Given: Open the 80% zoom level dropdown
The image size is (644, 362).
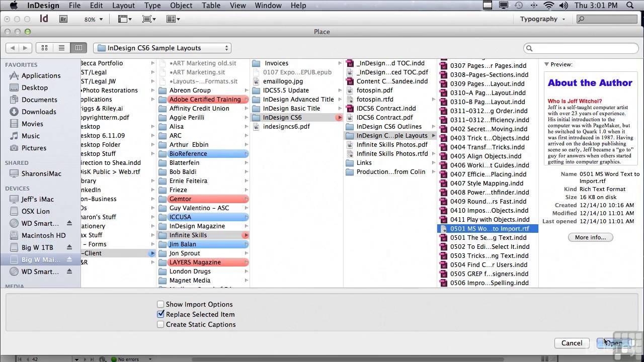Looking at the screenshot, I should tap(94, 19).
